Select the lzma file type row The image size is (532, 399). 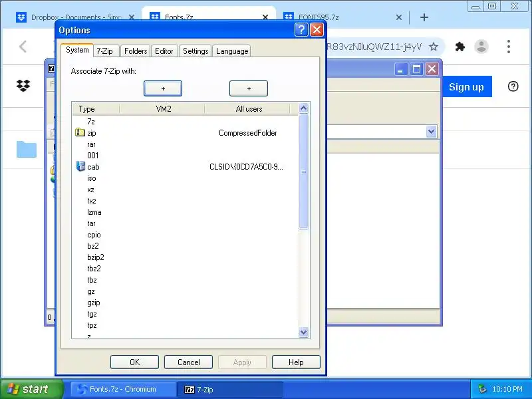pos(186,212)
